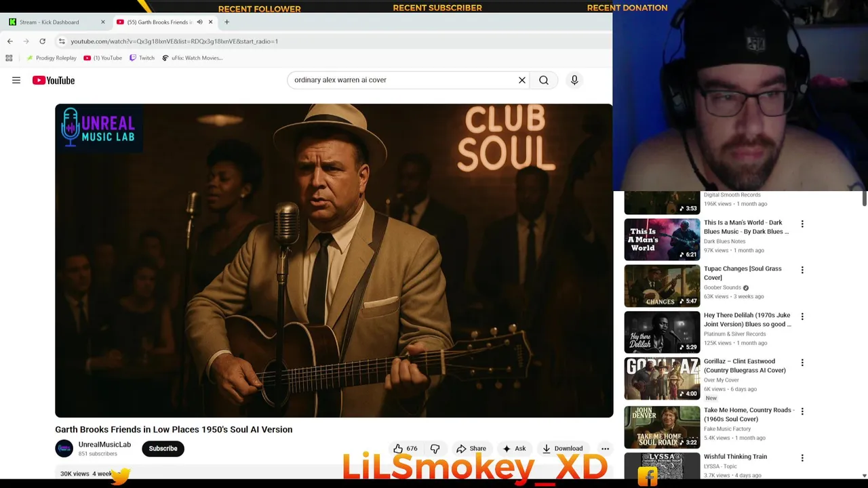Open Prodigy Roleplay bookmark
The width and height of the screenshot is (868, 488).
pos(52,58)
